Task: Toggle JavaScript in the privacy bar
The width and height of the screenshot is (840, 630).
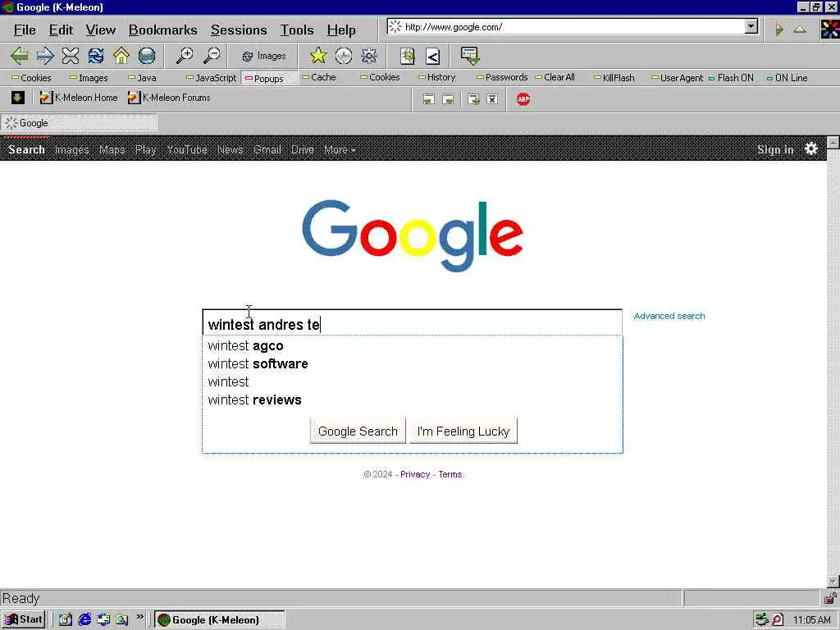Action: pos(211,78)
